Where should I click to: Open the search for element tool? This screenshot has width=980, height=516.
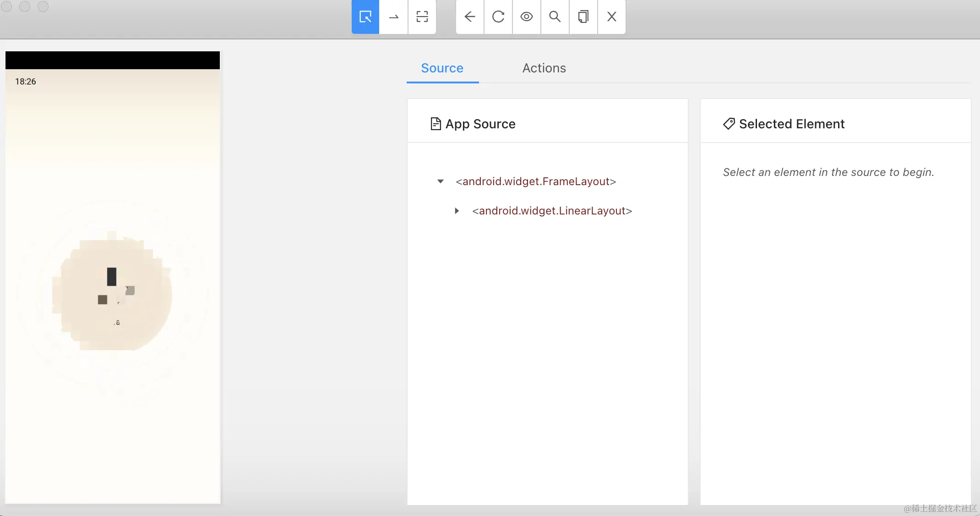point(555,17)
